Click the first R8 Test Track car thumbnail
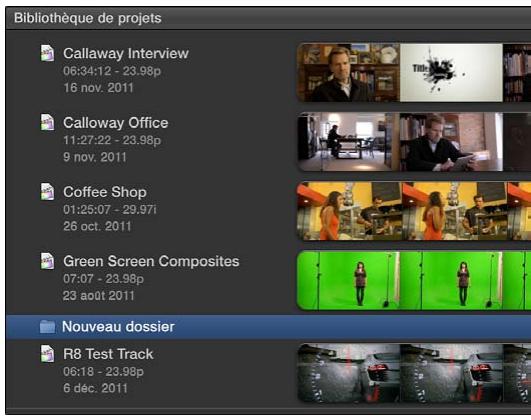This screenshot has width=531, height=420. (348, 373)
